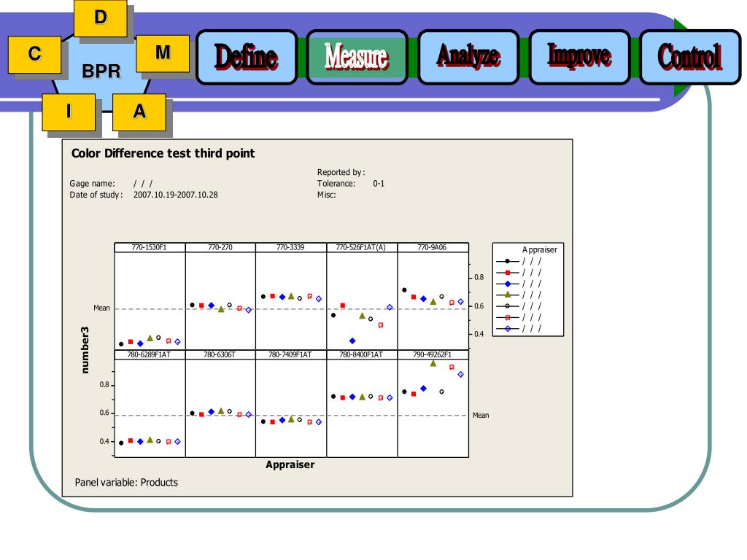
Task: Click the blue diamond point in 770-526F1AT(A) panel
Action: click(x=352, y=341)
